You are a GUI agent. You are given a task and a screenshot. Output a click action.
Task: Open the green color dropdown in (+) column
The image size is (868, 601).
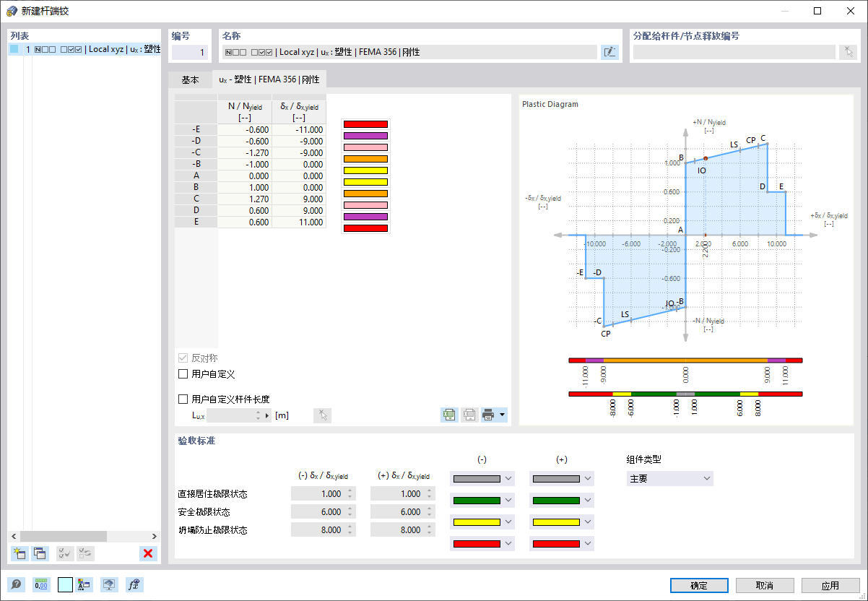click(562, 500)
